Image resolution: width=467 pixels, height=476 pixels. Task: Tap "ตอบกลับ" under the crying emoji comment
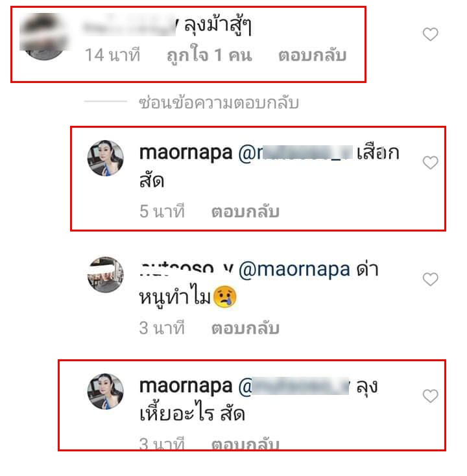click(x=245, y=328)
